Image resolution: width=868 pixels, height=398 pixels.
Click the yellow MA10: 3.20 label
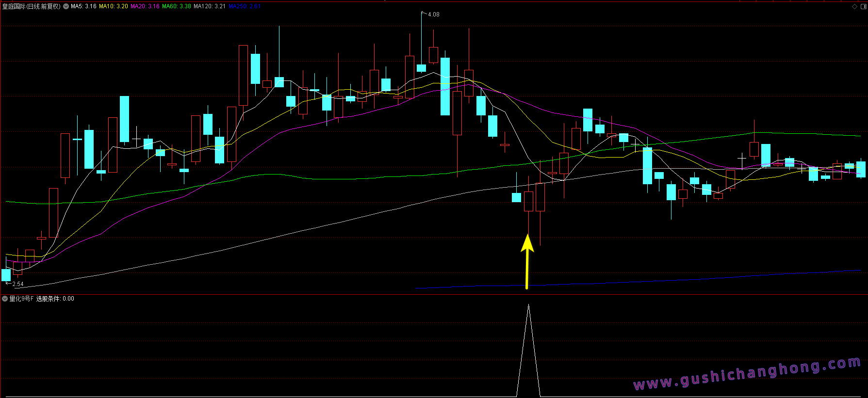(114, 6)
